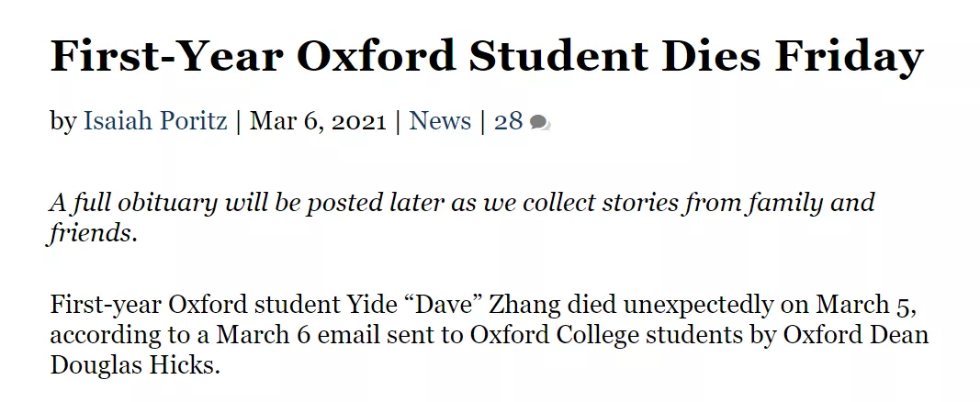
Task: Open the News category link
Action: pos(440,121)
